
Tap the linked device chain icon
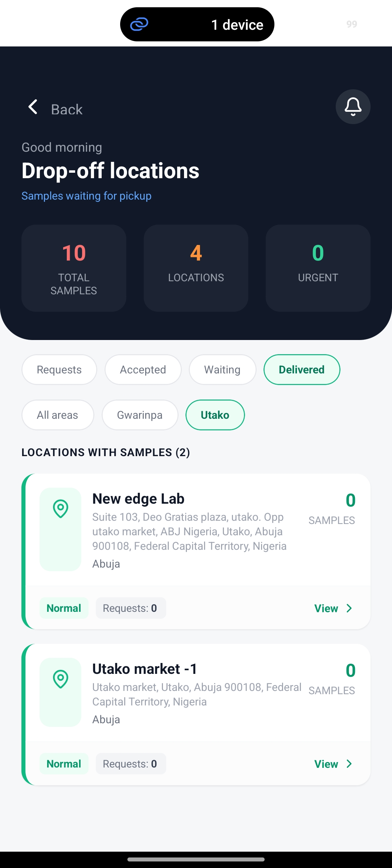139,24
